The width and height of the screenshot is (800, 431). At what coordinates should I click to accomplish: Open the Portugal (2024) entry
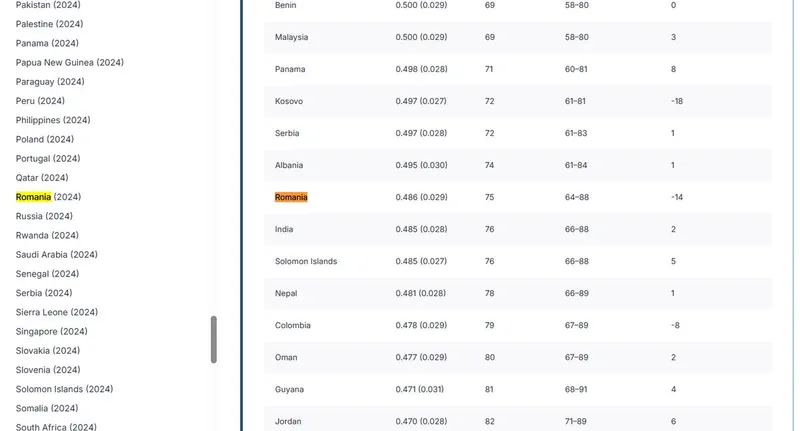pos(48,158)
